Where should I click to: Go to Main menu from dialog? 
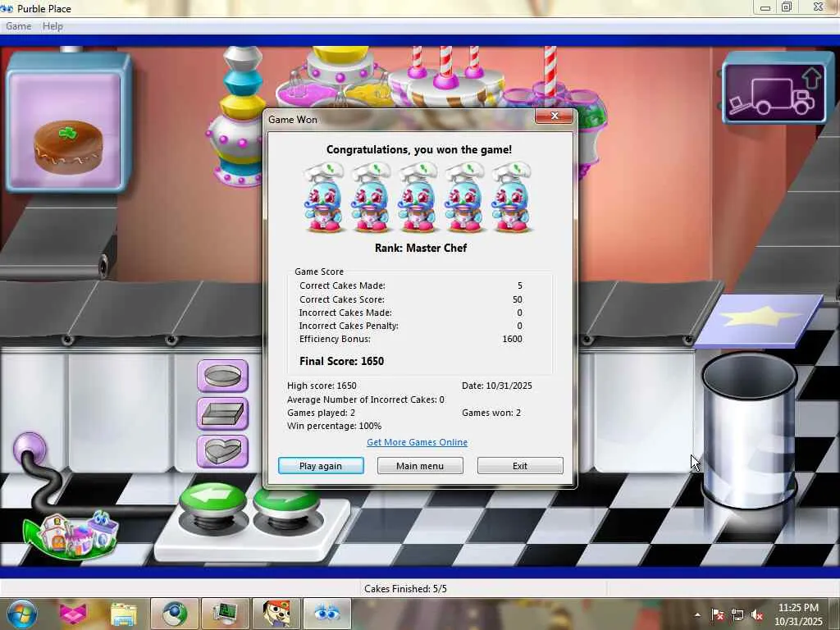(420, 466)
